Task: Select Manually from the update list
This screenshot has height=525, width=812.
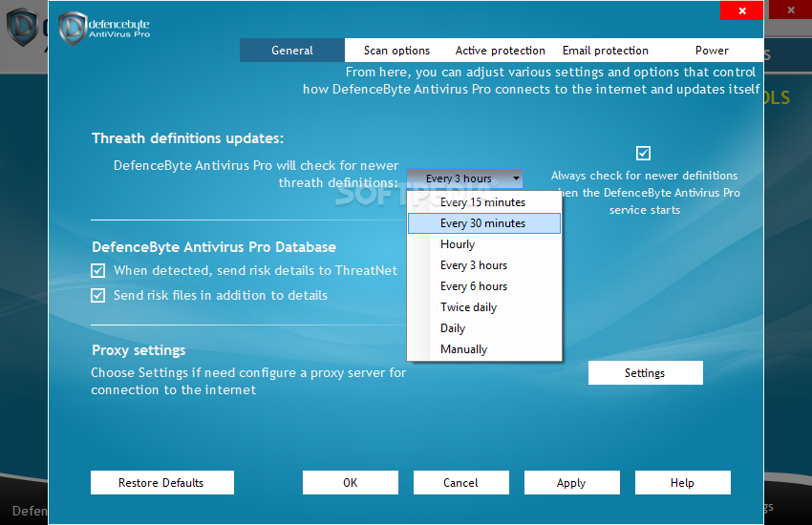Action: (484, 349)
